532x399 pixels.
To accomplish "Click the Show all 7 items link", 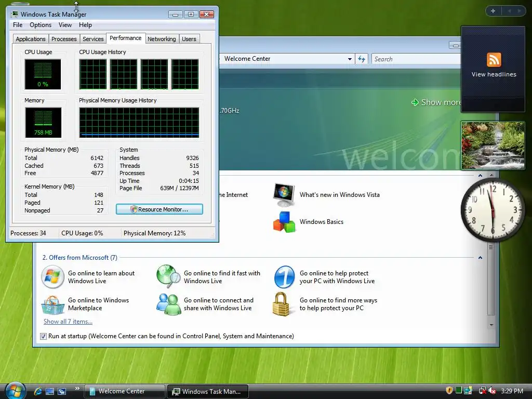I will pyautogui.click(x=68, y=321).
